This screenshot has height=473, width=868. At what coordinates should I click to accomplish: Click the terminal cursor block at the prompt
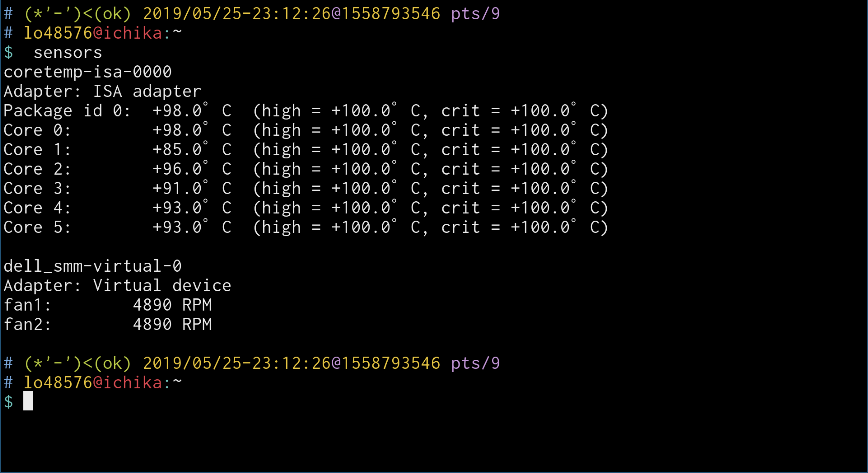click(28, 401)
